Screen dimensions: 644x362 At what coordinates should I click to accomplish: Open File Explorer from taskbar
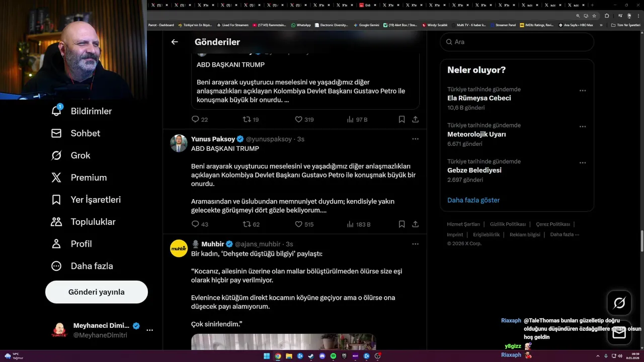[289, 356]
